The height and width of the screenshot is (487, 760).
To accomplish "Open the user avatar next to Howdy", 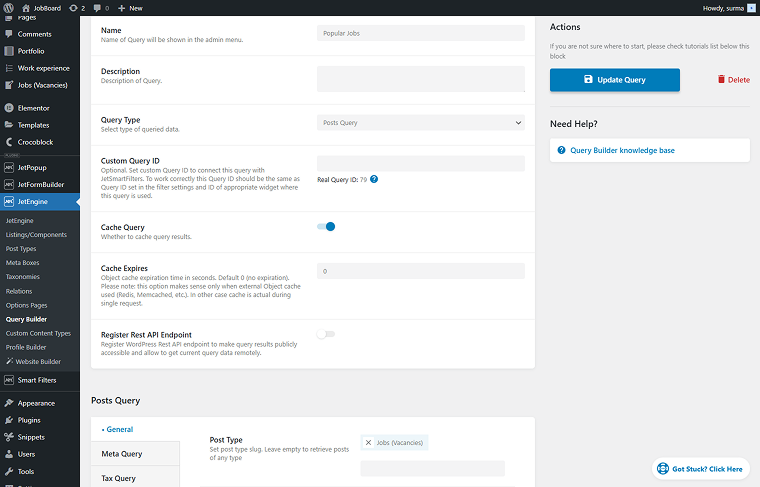I will pyautogui.click(x=751, y=8).
